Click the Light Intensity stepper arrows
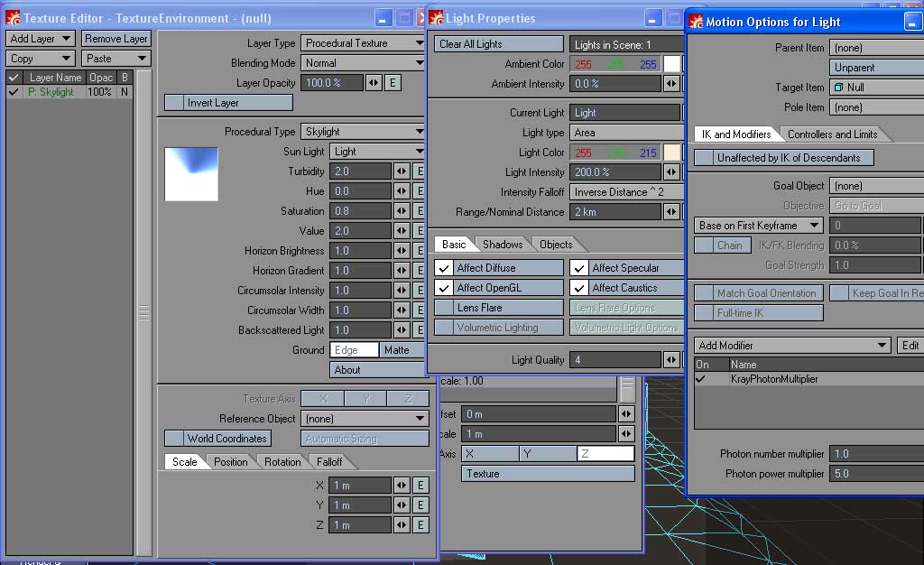This screenshot has height=565, width=924. [x=671, y=172]
